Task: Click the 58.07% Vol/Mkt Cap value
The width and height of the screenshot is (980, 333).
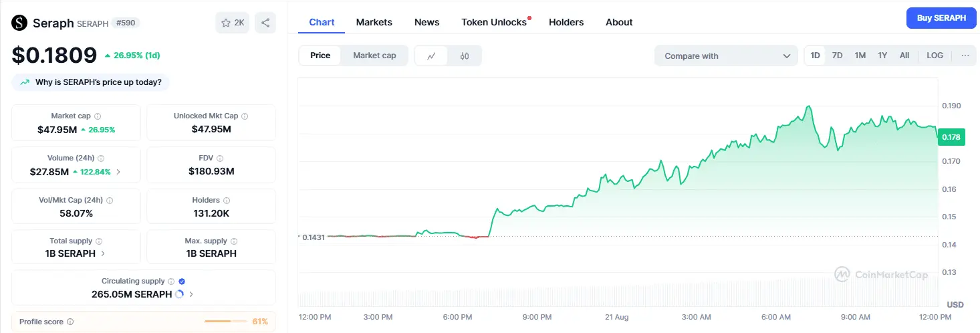Action: (x=76, y=213)
